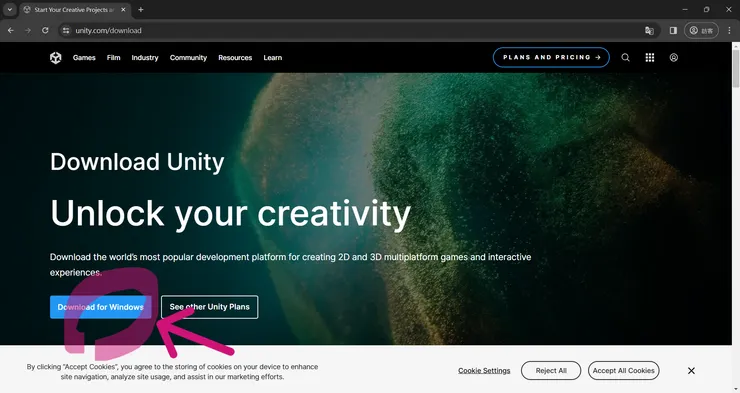Screen dimensions: 740x393
Task: Open the Learn menu
Action: [273, 58]
